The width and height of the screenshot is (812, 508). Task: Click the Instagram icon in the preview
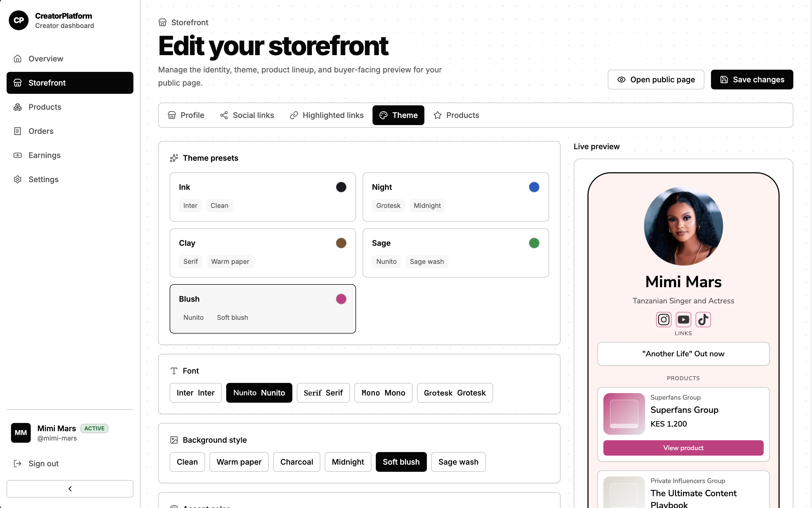(x=663, y=320)
